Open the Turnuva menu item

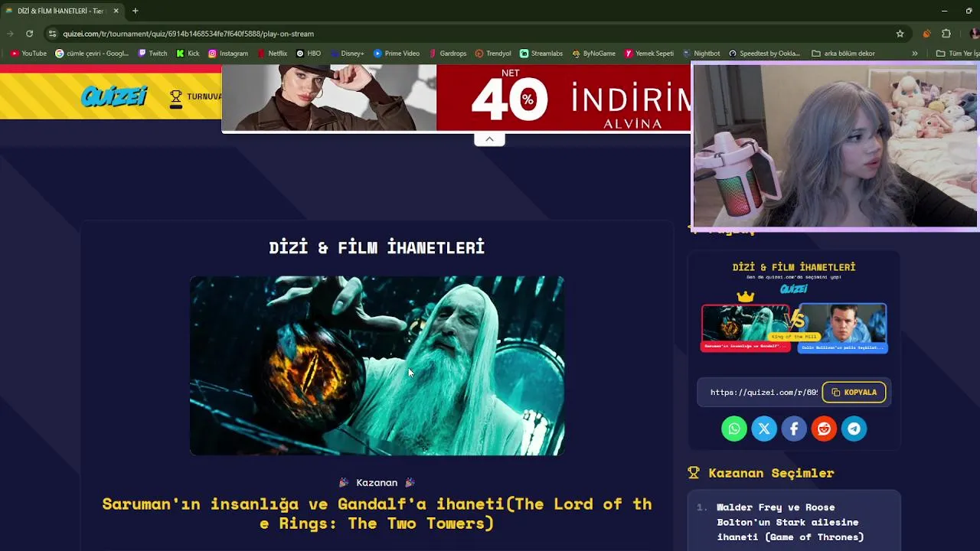pos(197,97)
